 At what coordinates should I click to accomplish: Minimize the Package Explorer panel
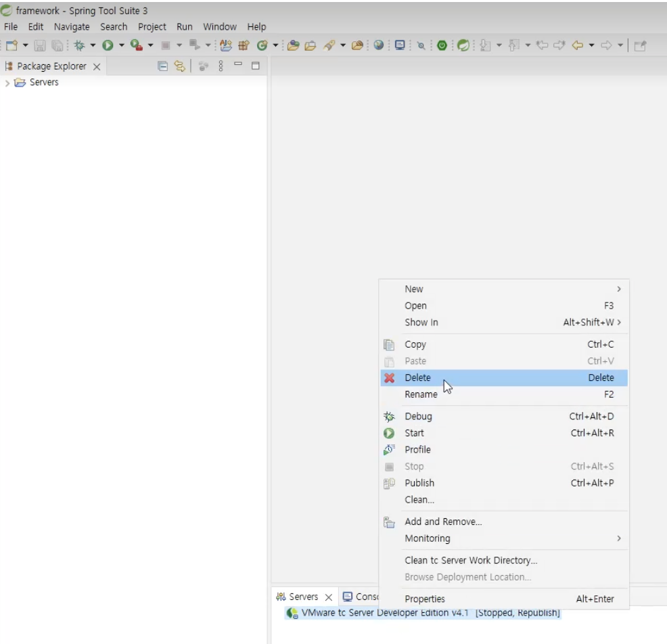click(238, 65)
